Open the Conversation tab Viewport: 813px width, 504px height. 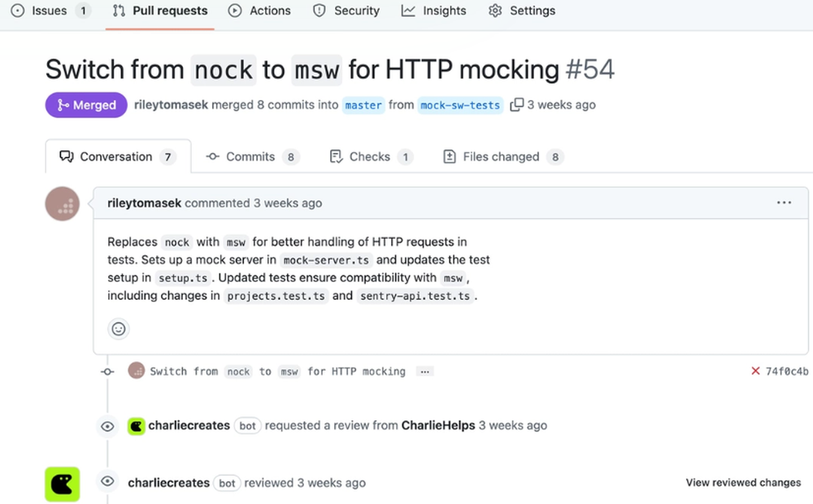(118, 157)
